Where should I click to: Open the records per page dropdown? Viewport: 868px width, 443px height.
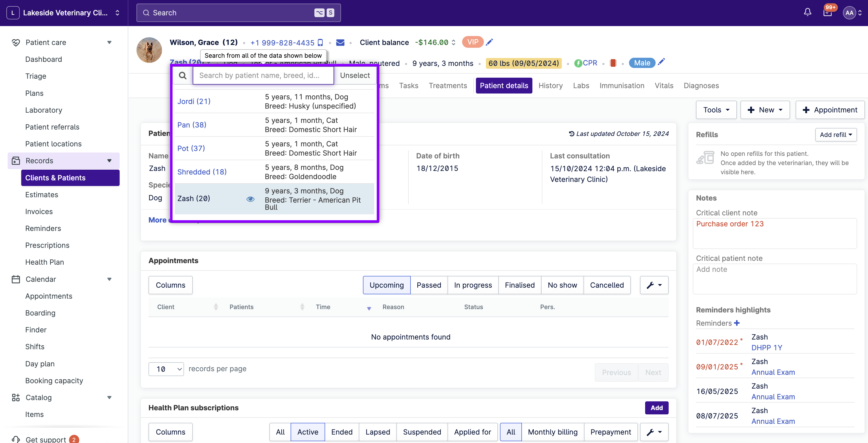(x=166, y=369)
